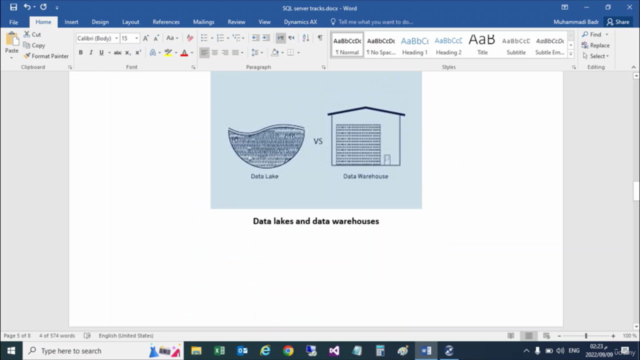Open the Paragraph dialog launcher
This screenshot has width=640, height=360.
pyautogui.click(x=324, y=67)
